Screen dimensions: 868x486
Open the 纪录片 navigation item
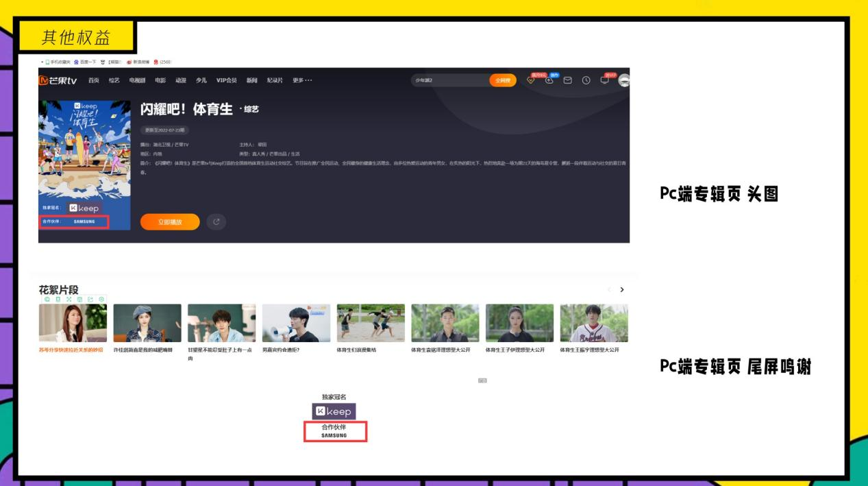click(x=275, y=80)
